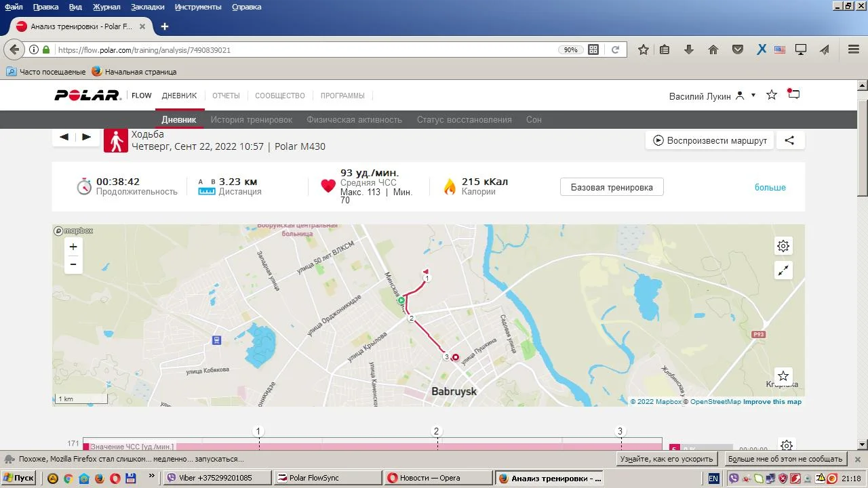Click Воспроизвести маршрут button
This screenshot has height=488, width=868.
[x=709, y=140]
